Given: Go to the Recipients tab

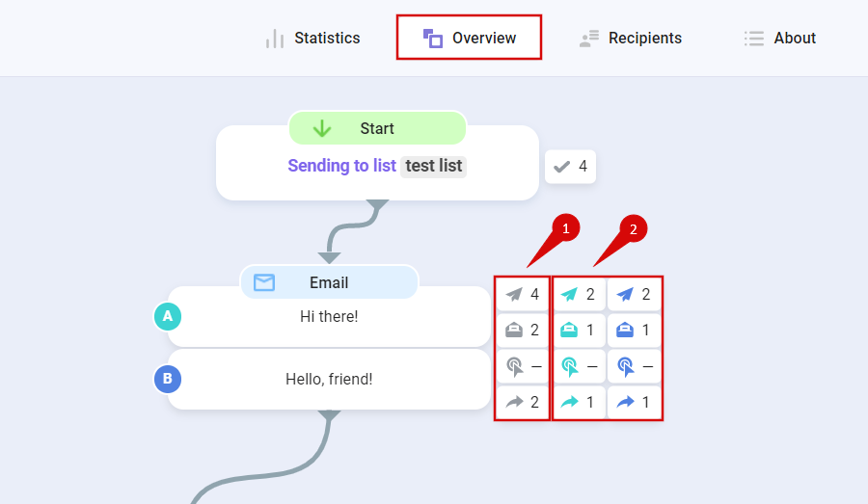Looking at the screenshot, I should coord(631,39).
